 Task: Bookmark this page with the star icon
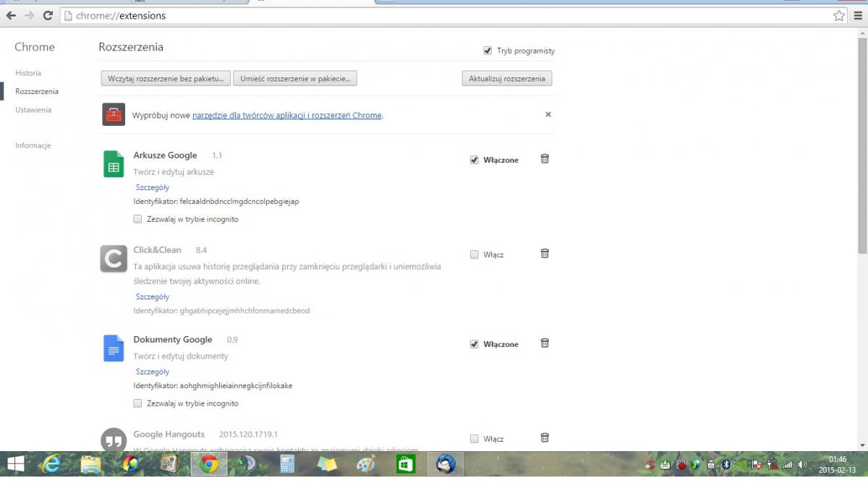point(839,15)
